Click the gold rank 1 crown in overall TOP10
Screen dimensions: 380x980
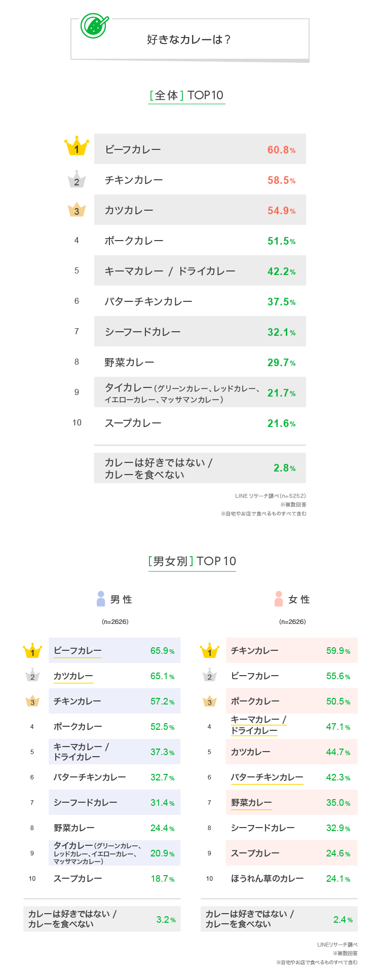77,146
